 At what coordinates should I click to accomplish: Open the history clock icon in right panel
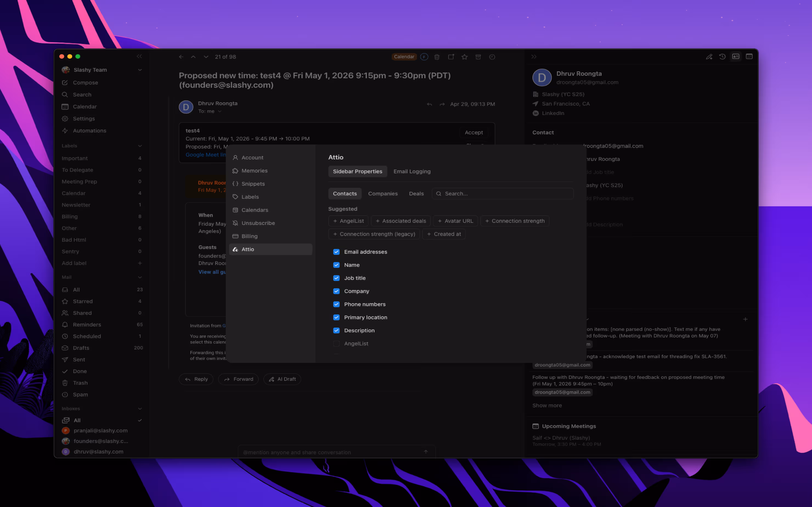pos(722,57)
